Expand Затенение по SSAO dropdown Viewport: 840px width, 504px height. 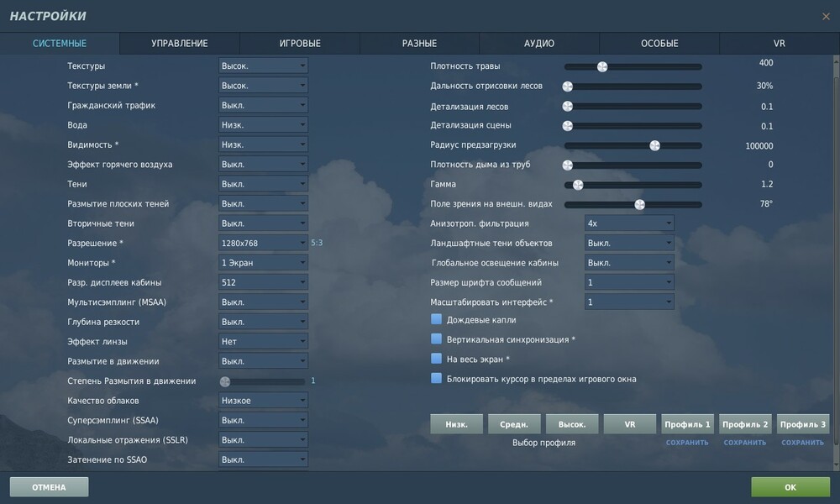point(263,459)
